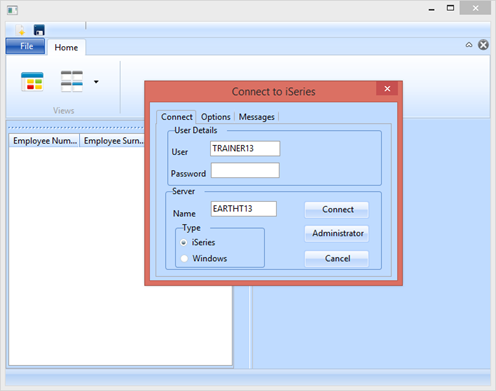The height and width of the screenshot is (391, 496).
Task: Close the Connect to iSeries dialog
Action: 387,89
